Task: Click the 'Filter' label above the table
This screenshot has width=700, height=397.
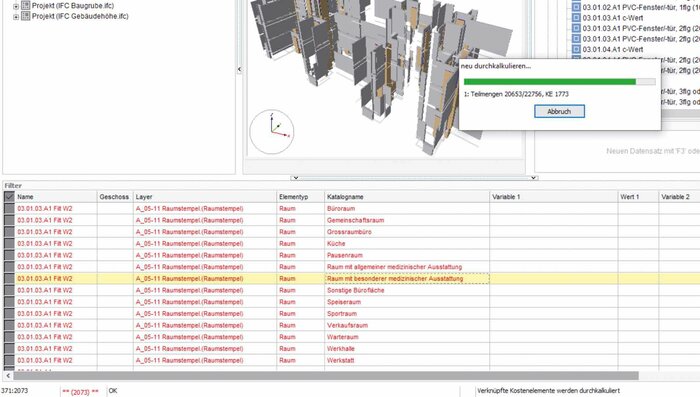Action: coord(13,185)
